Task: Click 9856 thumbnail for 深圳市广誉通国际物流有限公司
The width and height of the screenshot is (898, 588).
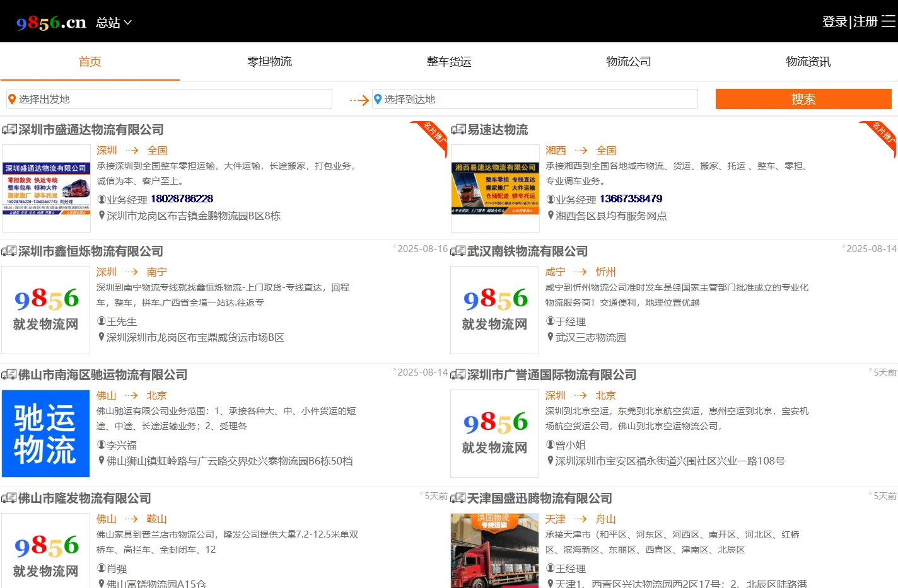Action: pyautogui.click(x=495, y=434)
